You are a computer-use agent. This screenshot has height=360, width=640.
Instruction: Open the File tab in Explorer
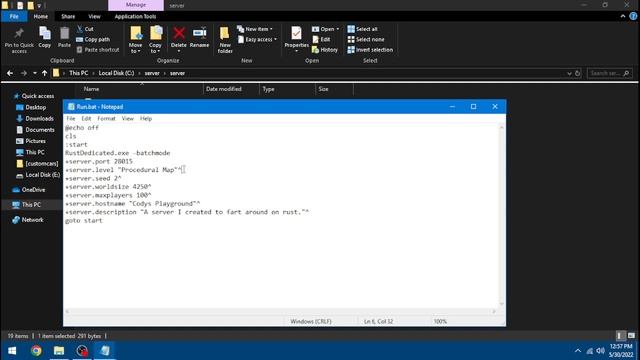coord(14,16)
